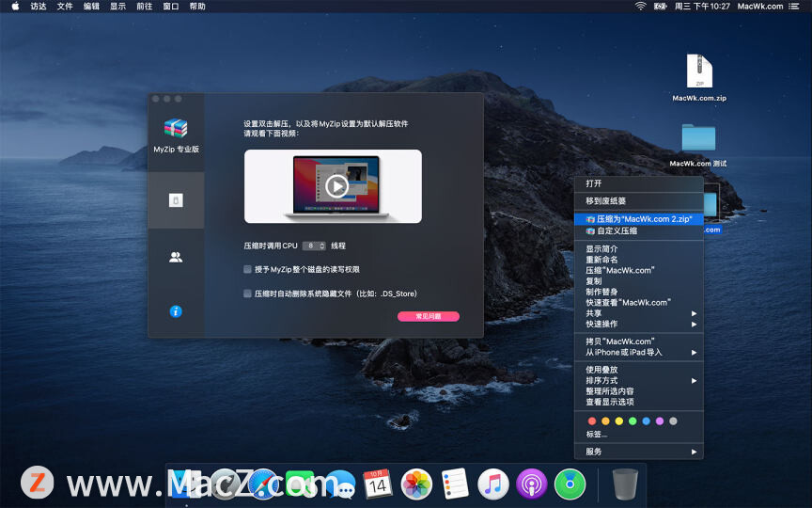Expand the 服务 submenu
This screenshot has width=812, height=508.
pos(638,452)
